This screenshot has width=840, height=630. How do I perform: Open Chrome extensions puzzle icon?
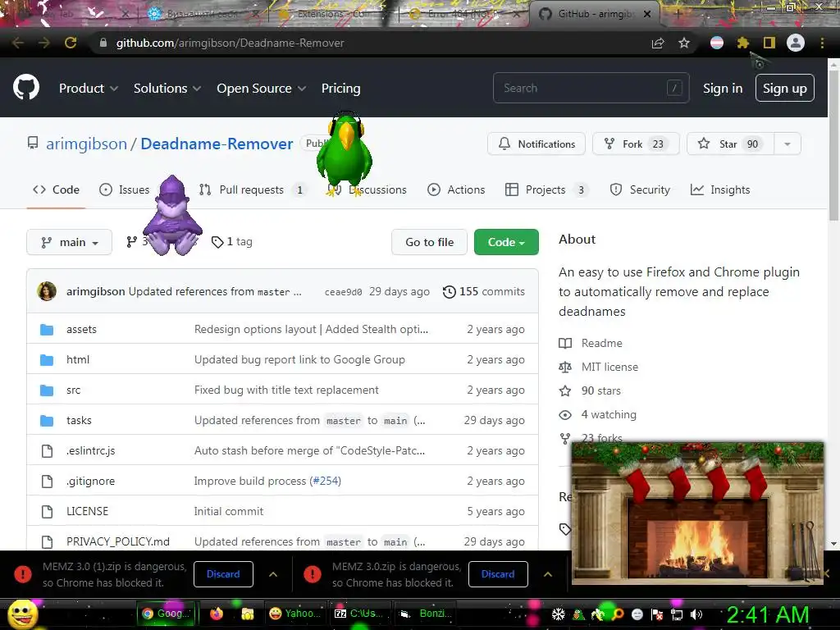click(742, 43)
